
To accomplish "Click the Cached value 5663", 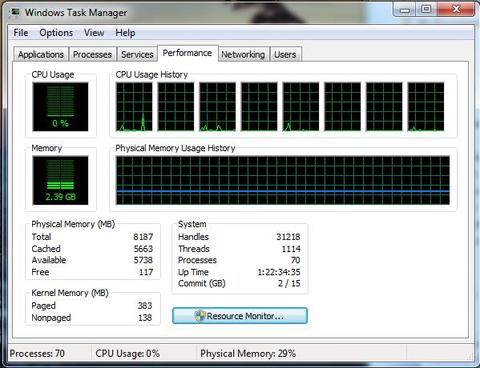I will point(143,249).
